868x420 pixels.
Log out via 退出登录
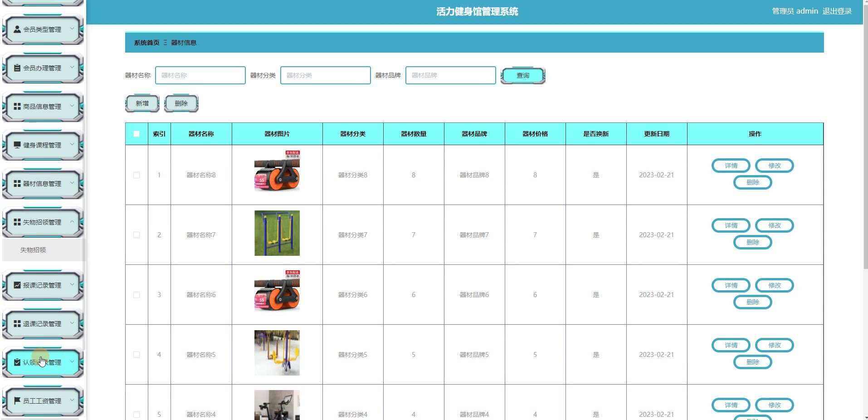pyautogui.click(x=837, y=11)
